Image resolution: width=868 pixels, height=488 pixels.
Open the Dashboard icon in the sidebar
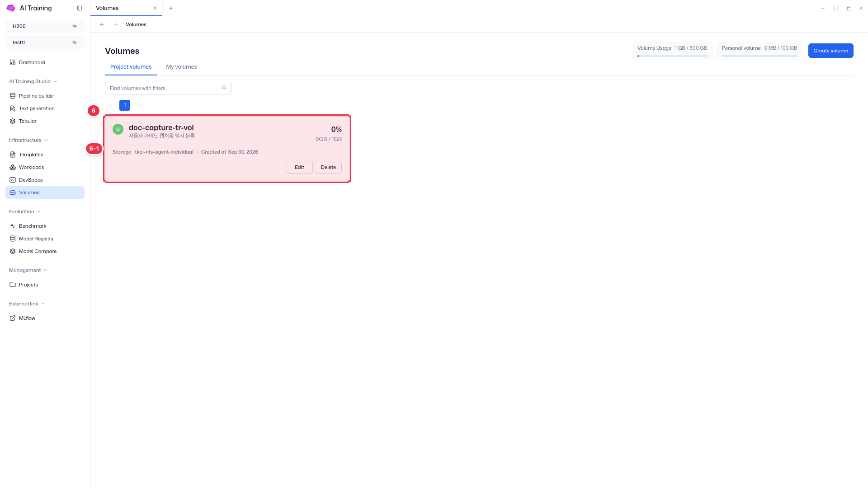tap(13, 62)
